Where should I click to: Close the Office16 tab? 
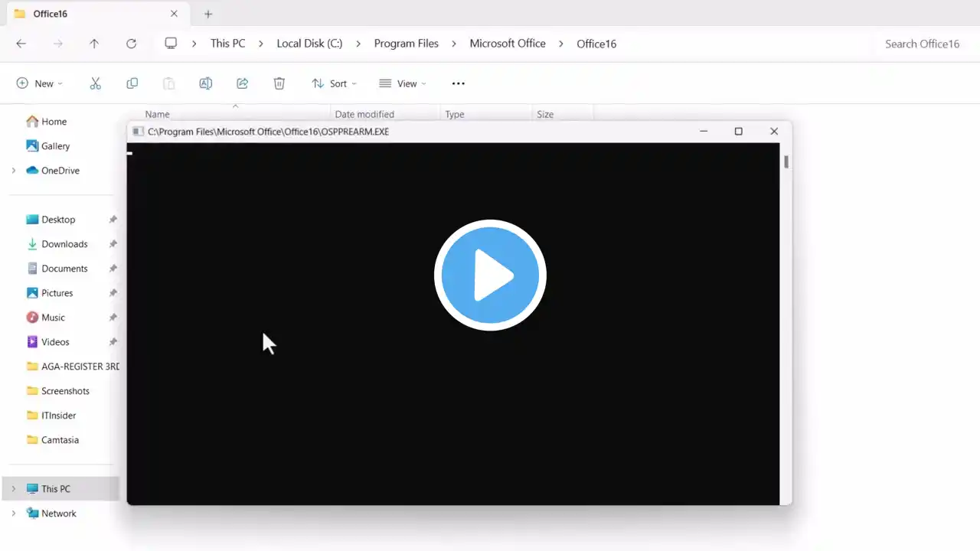point(174,14)
